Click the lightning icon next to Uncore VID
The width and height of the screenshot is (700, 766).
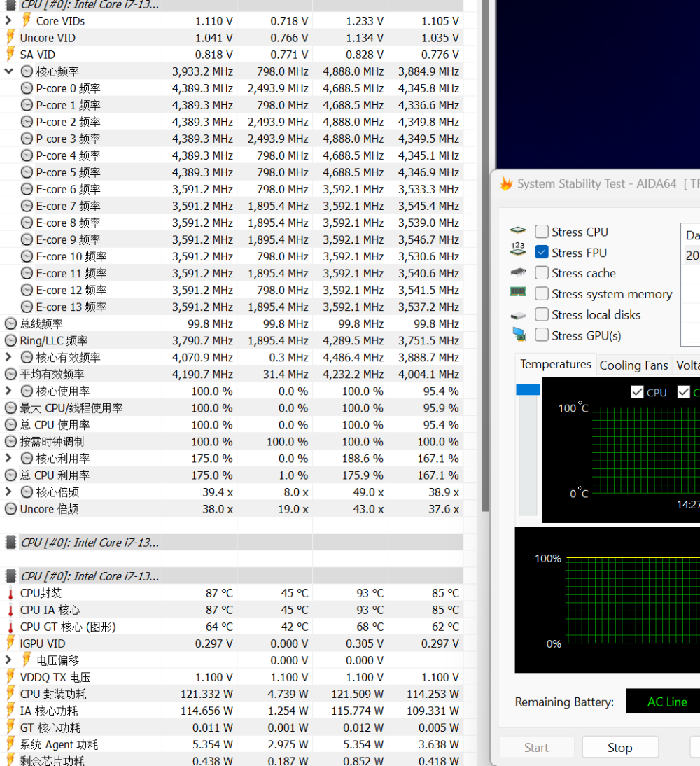point(10,38)
